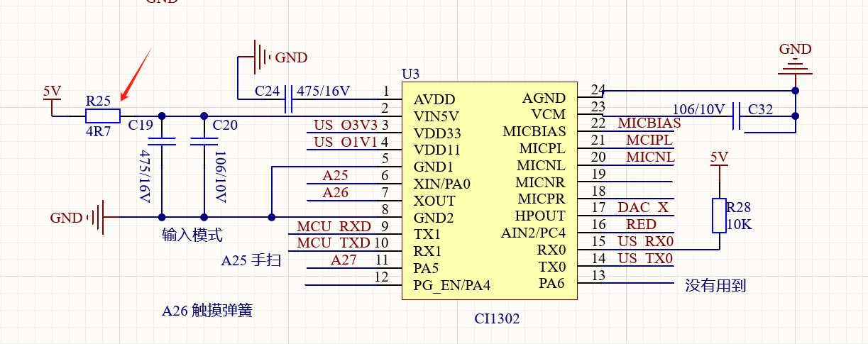Select the R25 resistor symbol
The height and width of the screenshot is (344, 868).
103,116
